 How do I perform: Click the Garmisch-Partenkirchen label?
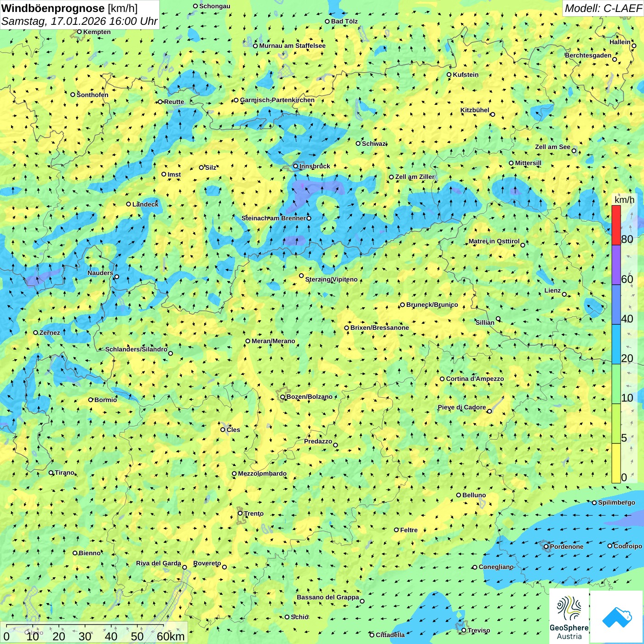(x=277, y=100)
